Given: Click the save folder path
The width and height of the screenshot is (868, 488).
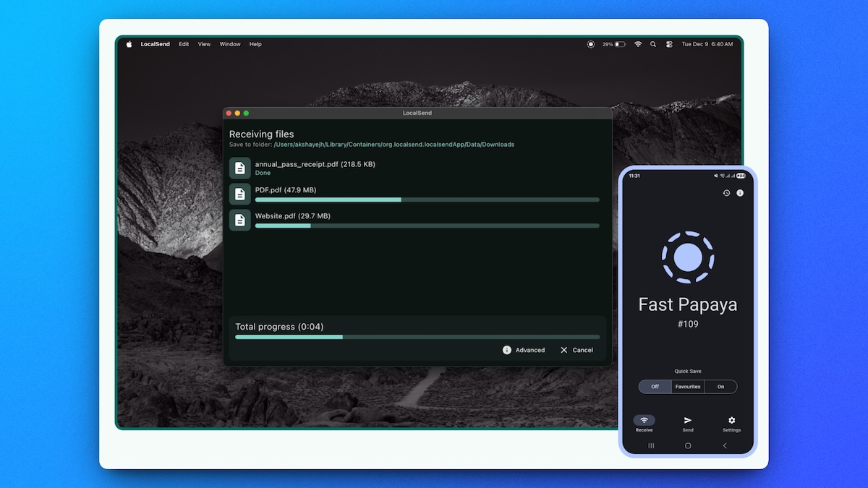Looking at the screenshot, I should [393, 145].
